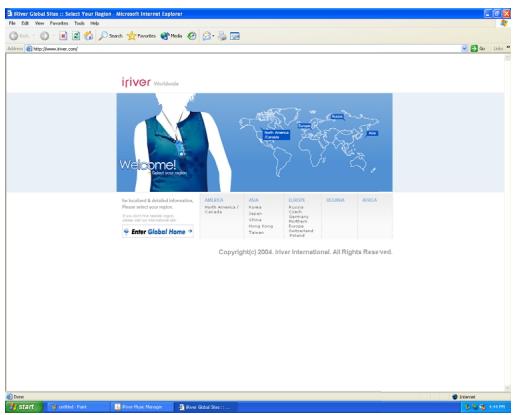Expand the address bar history dropdown

tap(464, 49)
